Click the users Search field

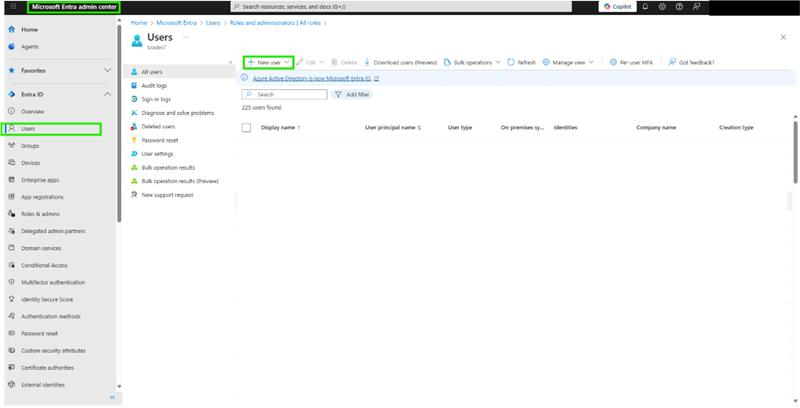click(284, 94)
